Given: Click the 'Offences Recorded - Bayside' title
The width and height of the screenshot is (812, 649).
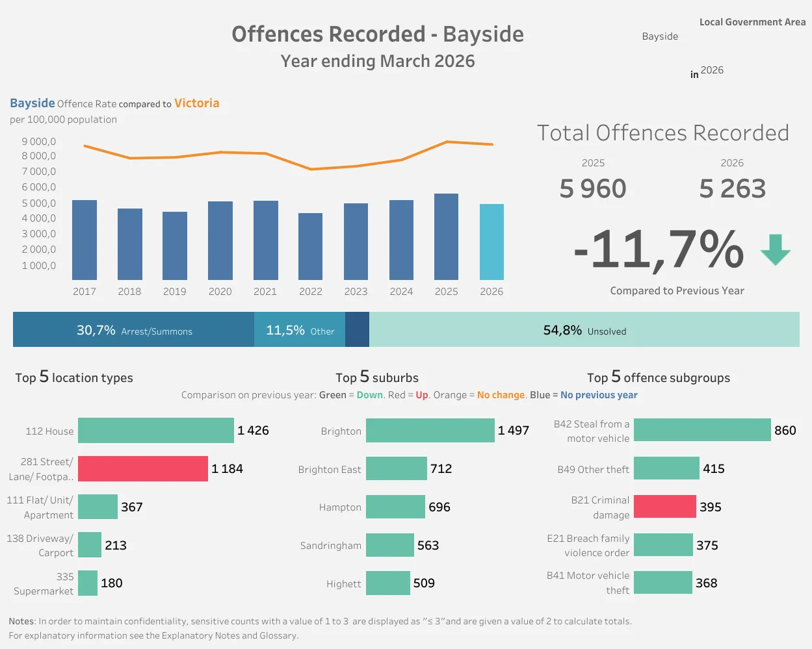Looking at the screenshot, I should point(378,34).
